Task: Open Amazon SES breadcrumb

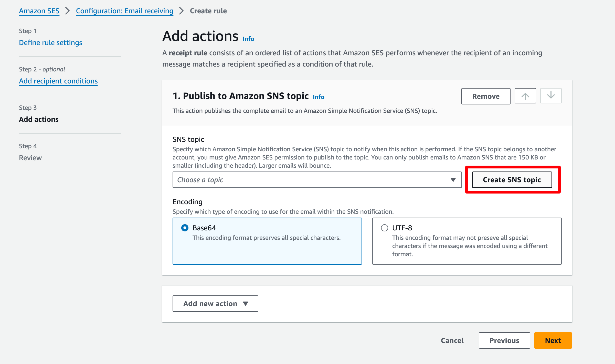Action: click(39, 11)
